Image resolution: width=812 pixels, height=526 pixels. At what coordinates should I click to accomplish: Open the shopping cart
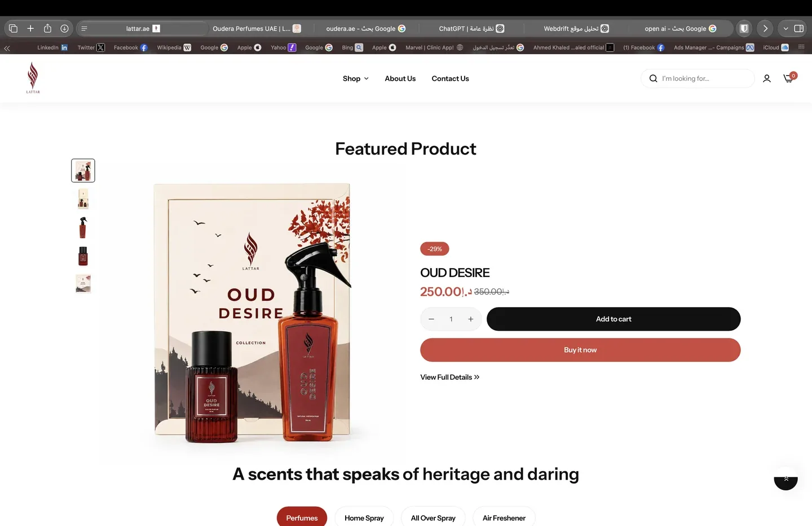[x=789, y=78]
